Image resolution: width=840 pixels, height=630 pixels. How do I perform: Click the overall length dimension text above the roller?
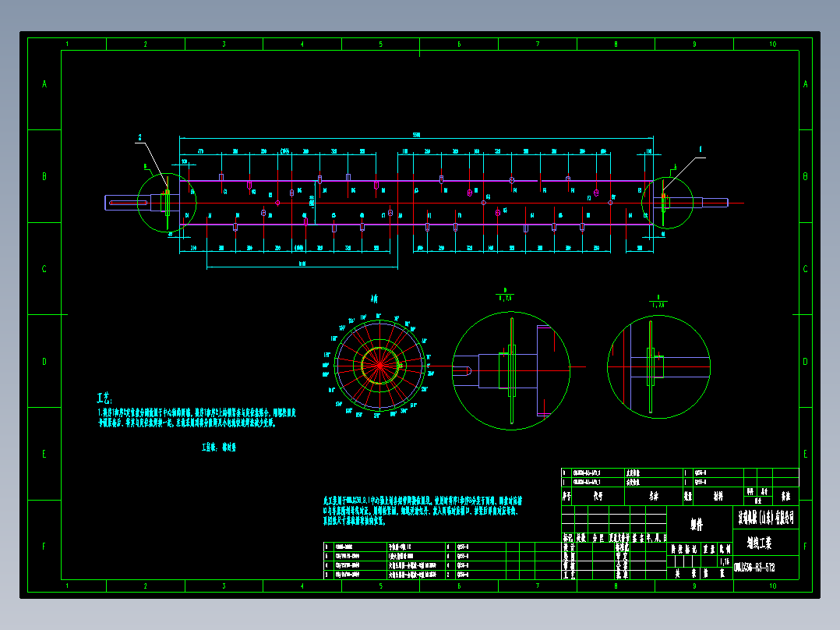[x=416, y=135]
